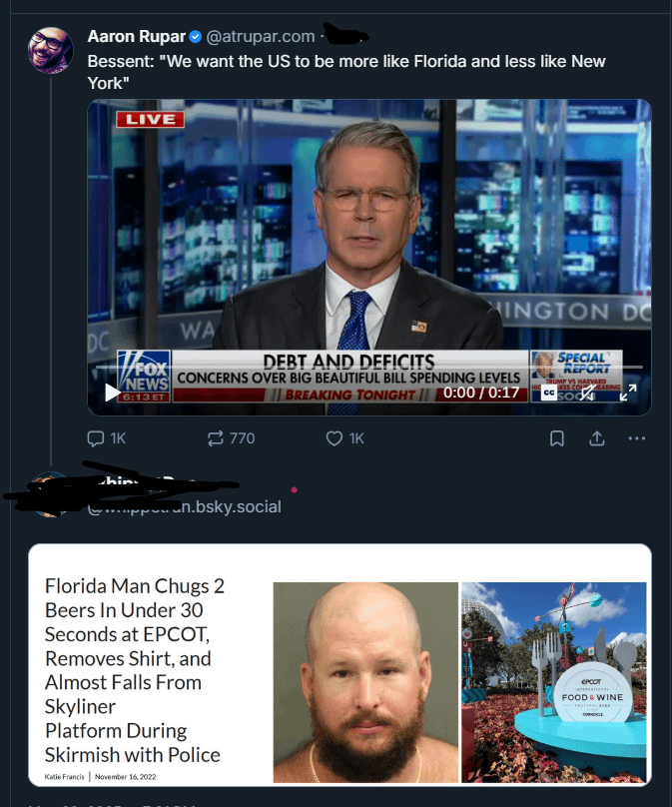
Task: Open the @atrupar.com handle link
Action: point(261,37)
